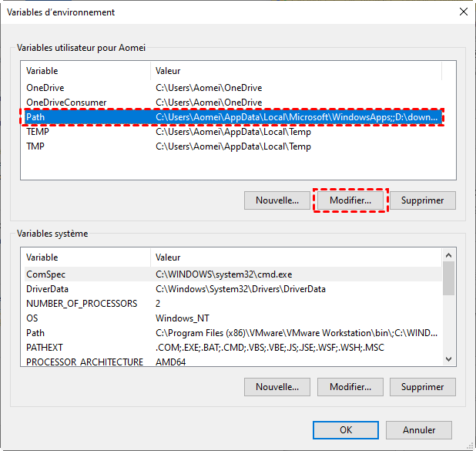
Task: Select the OneDriveConsumer variable row
Action: click(231, 103)
